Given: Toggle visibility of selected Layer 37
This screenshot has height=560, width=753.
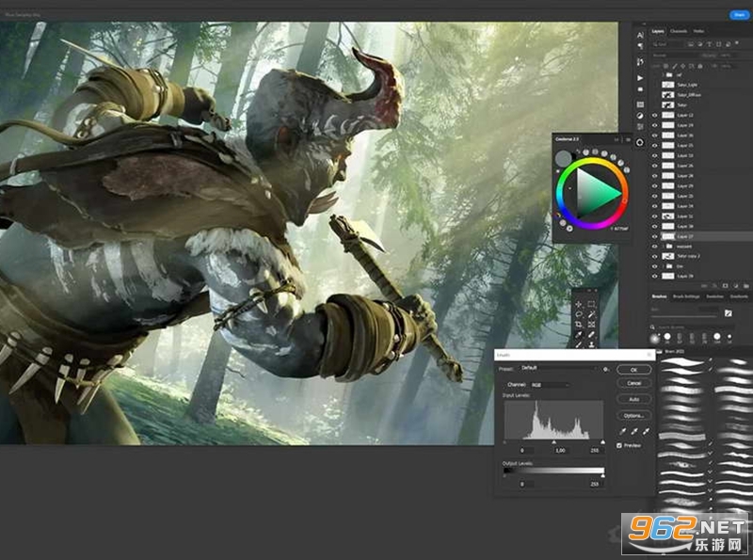Looking at the screenshot, I should point(654,236).
